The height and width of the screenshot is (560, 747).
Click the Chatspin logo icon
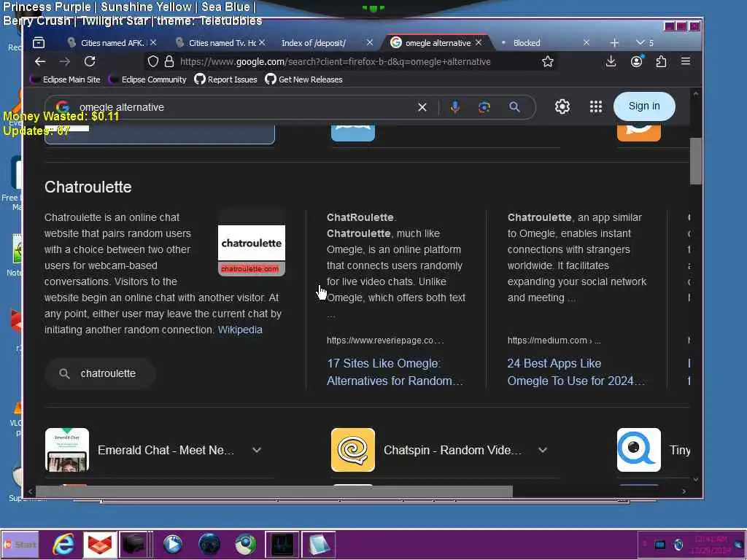353,450
